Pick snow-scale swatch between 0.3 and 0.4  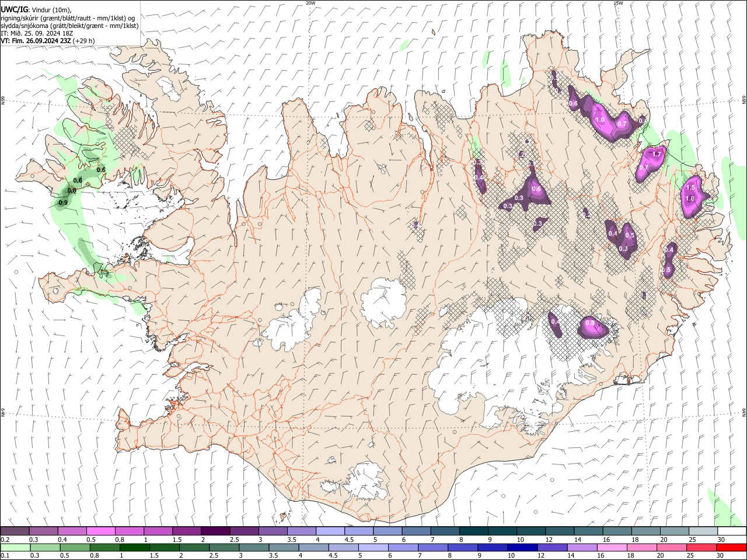point(43,531)
